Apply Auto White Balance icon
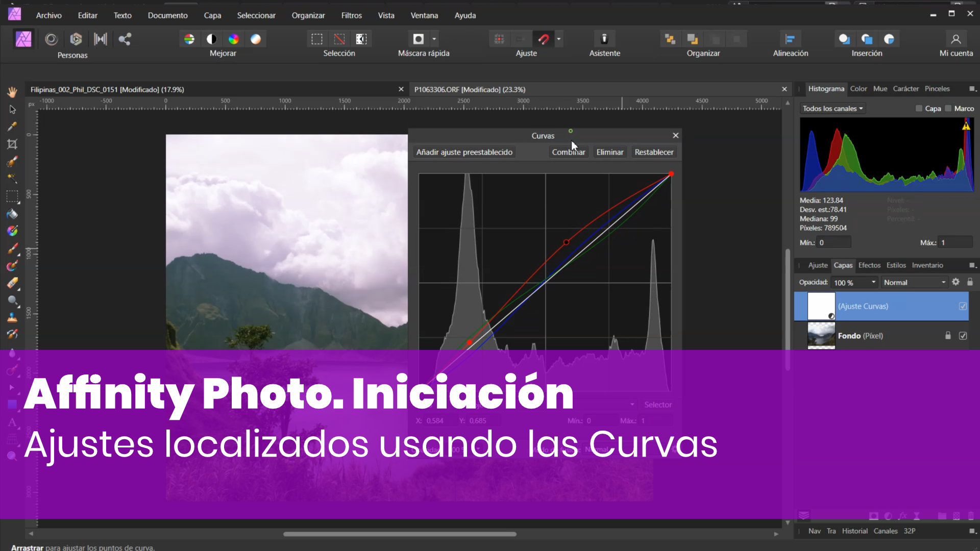 [x=256, y=39]
